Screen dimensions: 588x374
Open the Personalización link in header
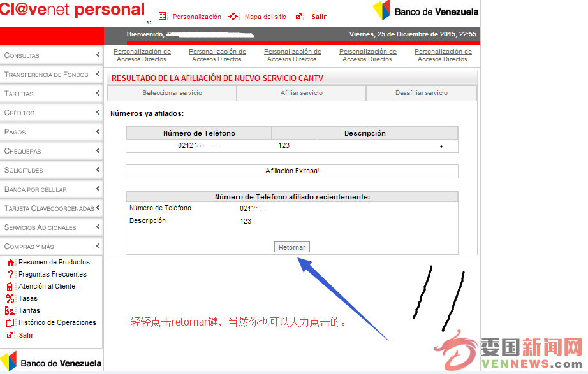[x=197, y=17]
